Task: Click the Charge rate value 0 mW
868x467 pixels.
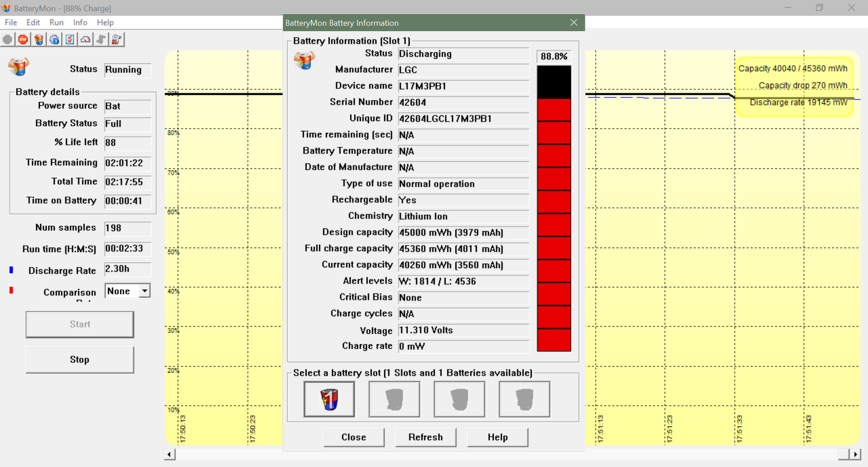Action: click(463, 347)
